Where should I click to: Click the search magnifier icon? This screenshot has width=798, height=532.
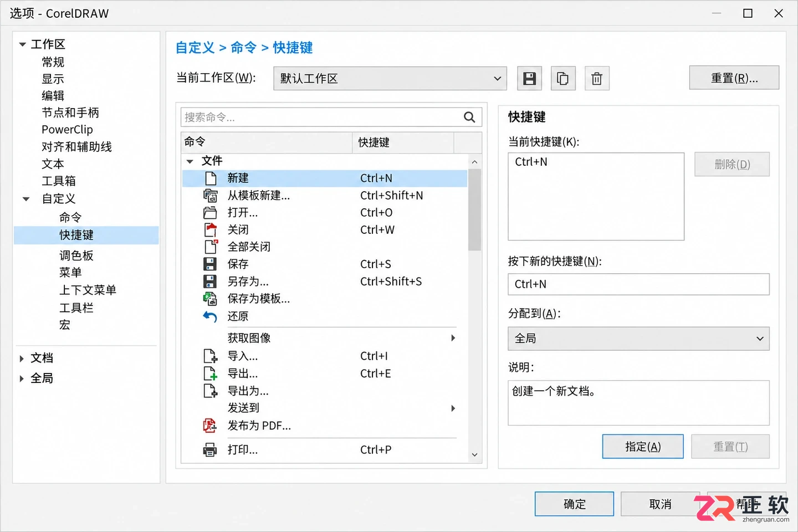click(x=469, y=117)
